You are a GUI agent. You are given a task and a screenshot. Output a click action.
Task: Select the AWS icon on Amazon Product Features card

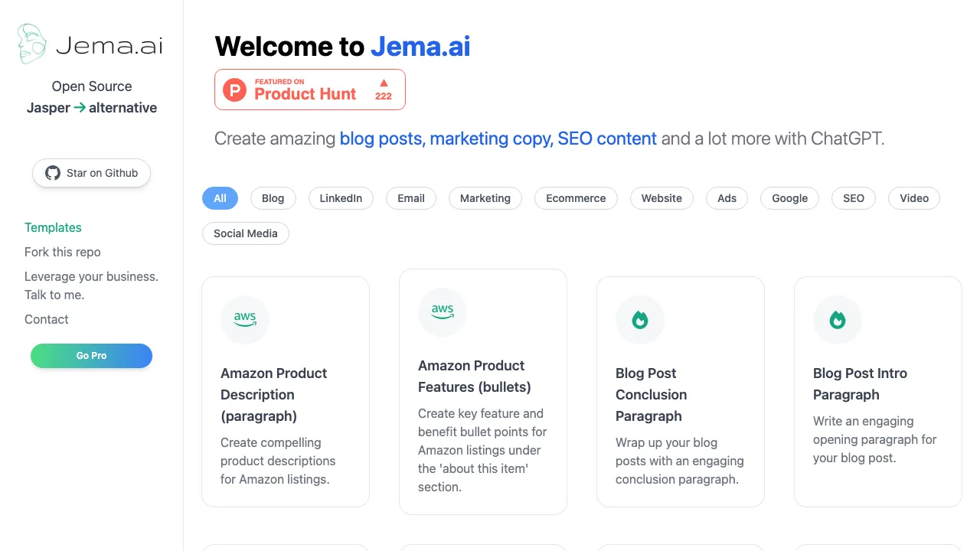442,312
